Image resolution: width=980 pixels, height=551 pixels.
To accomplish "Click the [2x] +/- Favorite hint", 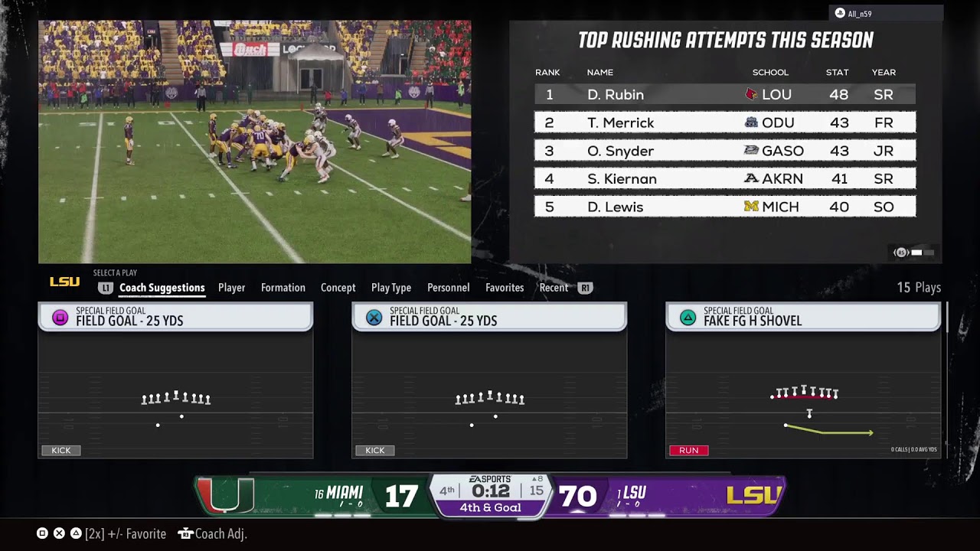I will pos(126,533).
